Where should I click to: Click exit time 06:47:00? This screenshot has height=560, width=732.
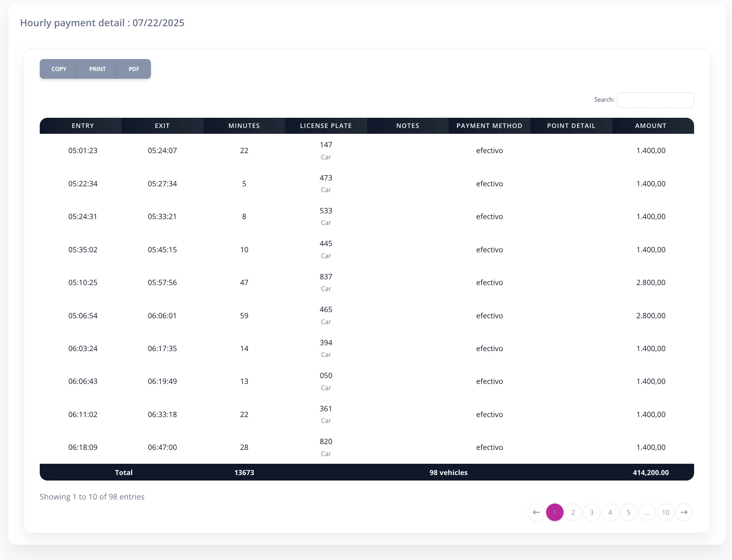point(162,447)
